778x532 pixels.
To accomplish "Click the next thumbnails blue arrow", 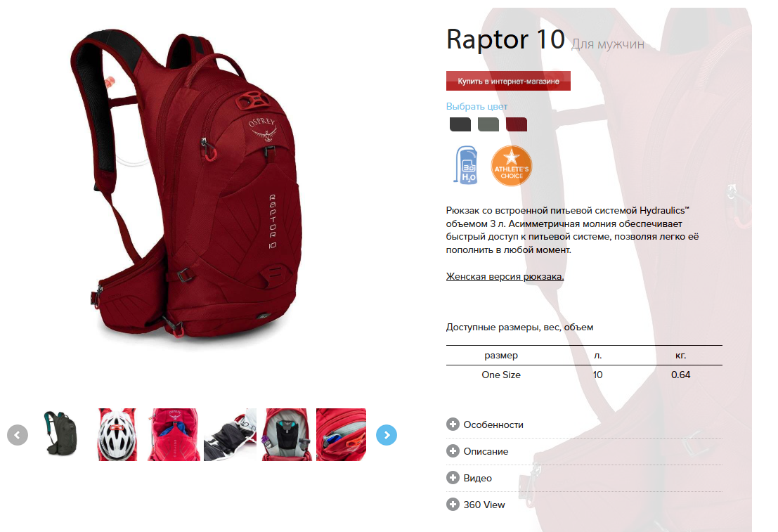I will pyautogui.click(x=387, y=435).
